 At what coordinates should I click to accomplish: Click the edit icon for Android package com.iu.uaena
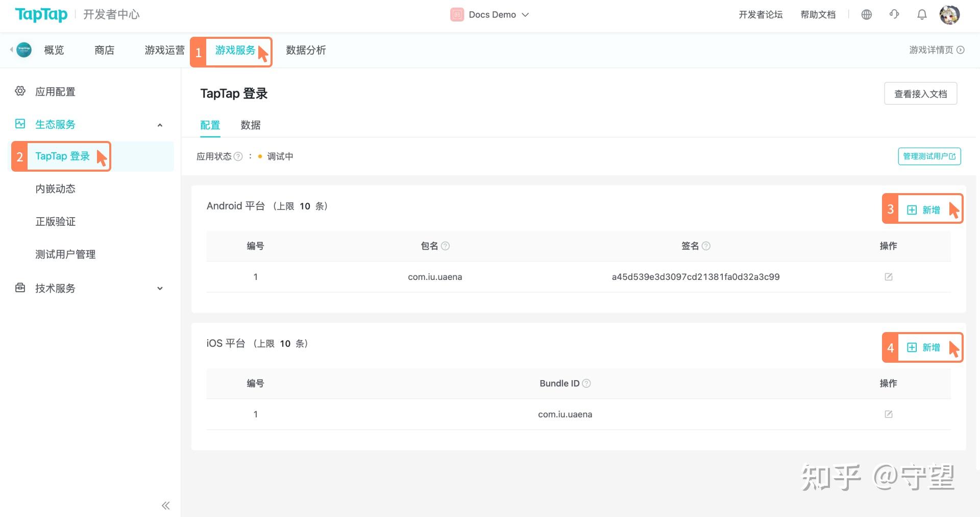889,276
